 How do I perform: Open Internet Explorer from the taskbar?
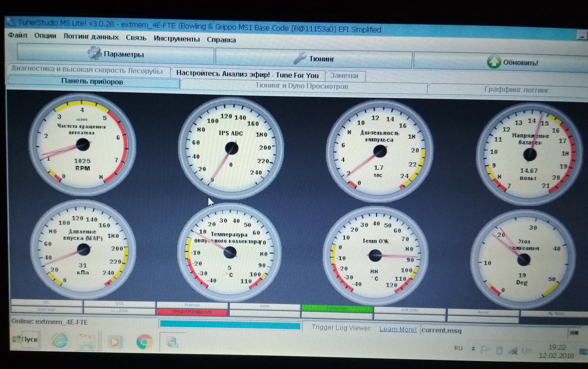(x=60, y=340)
